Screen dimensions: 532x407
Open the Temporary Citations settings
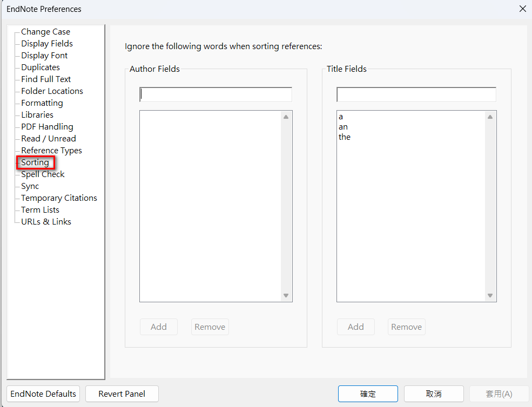[x=59, y=198]
